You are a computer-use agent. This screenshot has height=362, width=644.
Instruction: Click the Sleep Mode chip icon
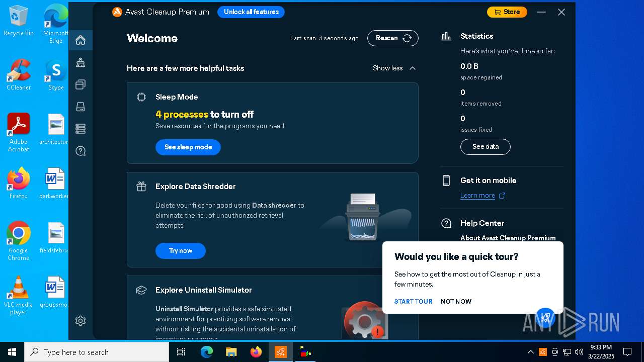pyautogui.click(x=141, y=97)
